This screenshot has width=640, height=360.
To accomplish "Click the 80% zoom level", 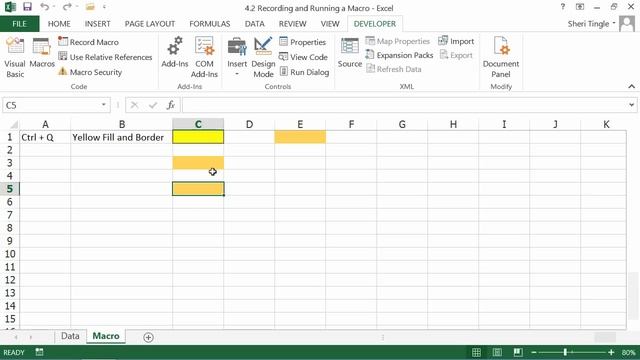I will click(x=629, y=352).
